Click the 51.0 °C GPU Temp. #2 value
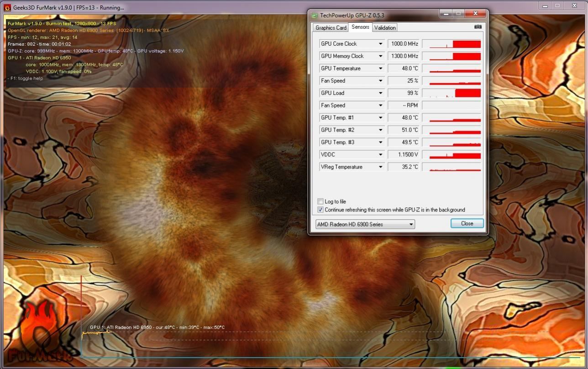Image resolution: width=588 pixels, height=369 pixels. point(404,130)
